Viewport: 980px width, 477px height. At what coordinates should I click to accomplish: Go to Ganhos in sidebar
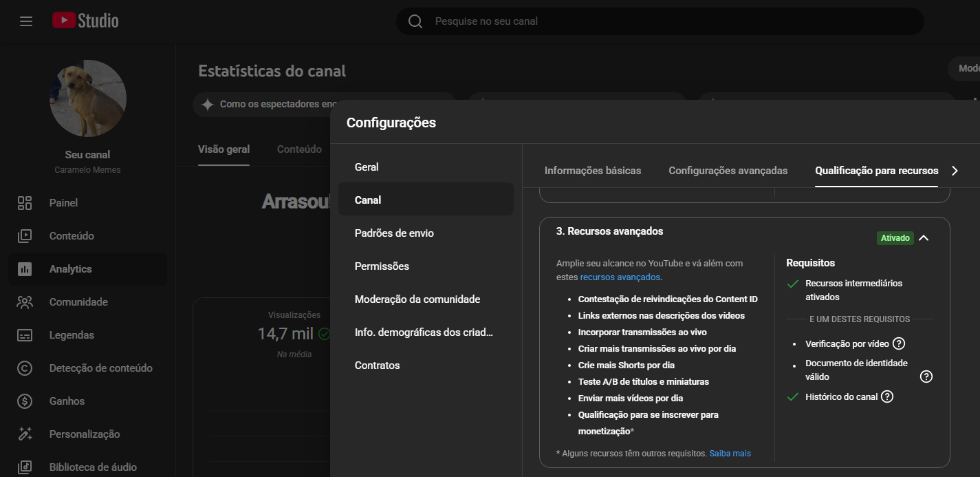(88, 401)
